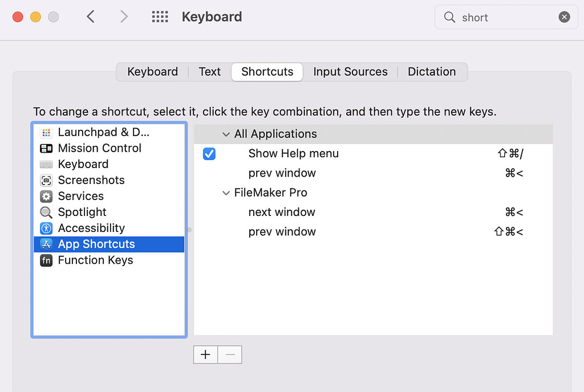The height and width of the screenshot is (392, 584).
Task: Select the Keyboard icon in sidebar
Action: click(x=46, y=164)
